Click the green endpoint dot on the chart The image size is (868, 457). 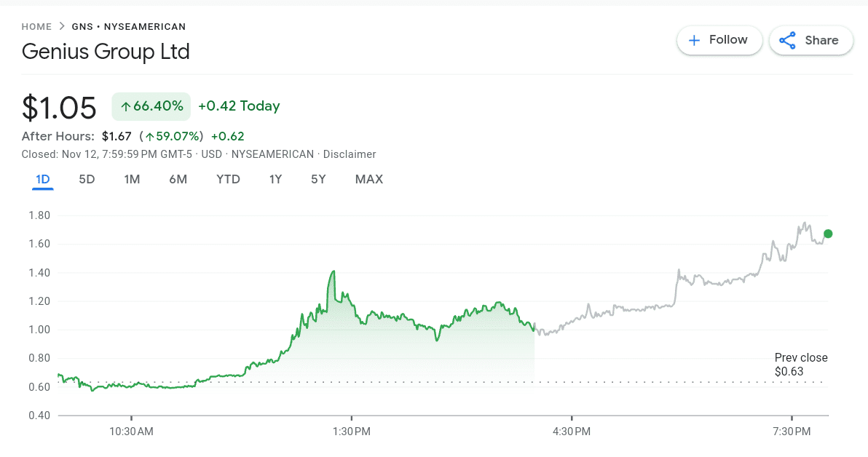(x=828, y=234)
